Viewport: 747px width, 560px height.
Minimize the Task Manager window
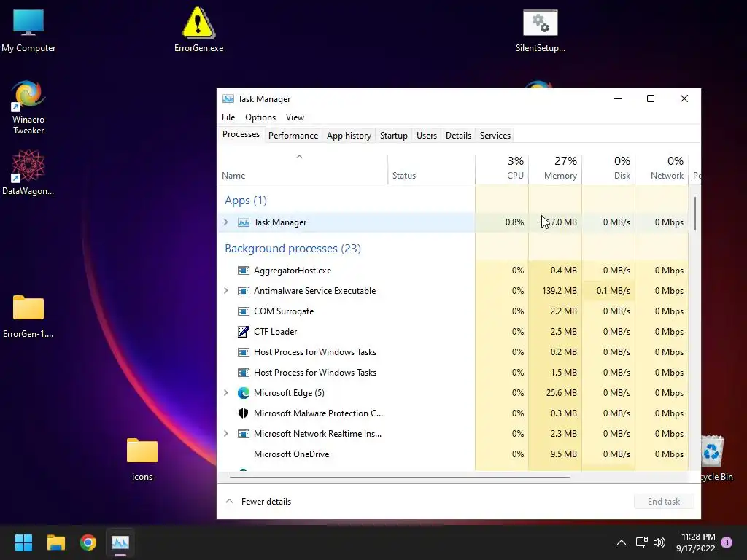pos(618,98)
